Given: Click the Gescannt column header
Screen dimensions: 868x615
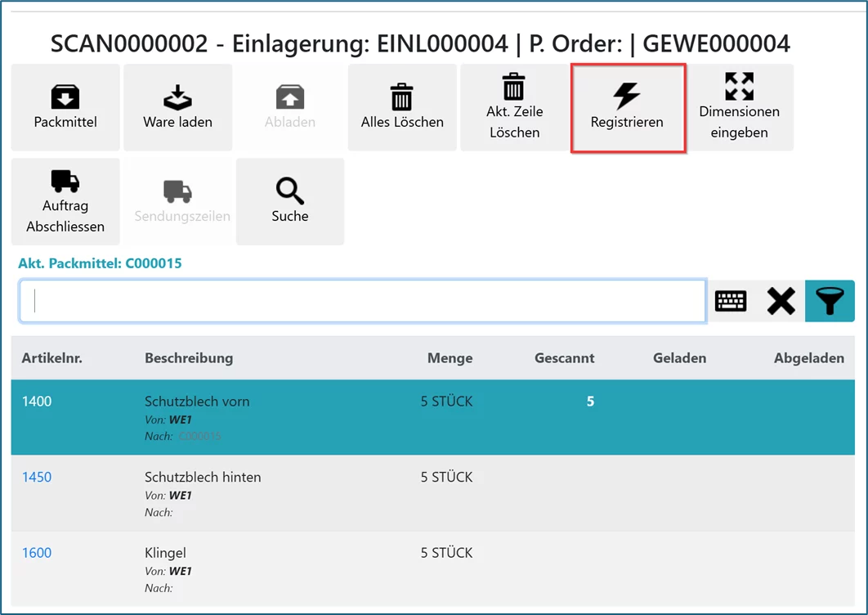Looking at the screenshot, I should (564, 358).
